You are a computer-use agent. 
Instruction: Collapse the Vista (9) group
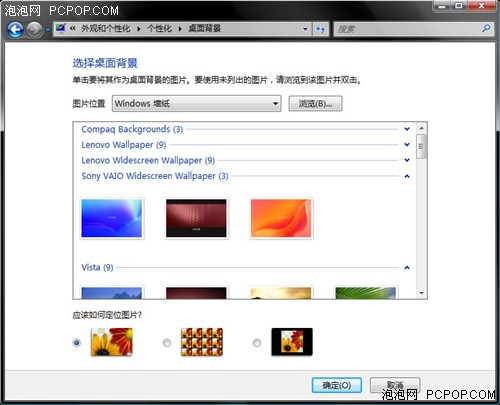[x=407, y=267]
